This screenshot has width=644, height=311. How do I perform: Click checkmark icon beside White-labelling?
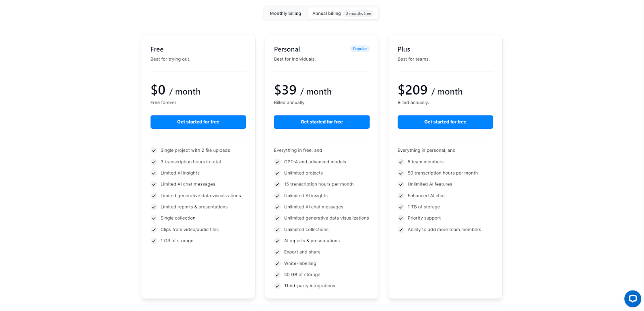coord(277,264)
